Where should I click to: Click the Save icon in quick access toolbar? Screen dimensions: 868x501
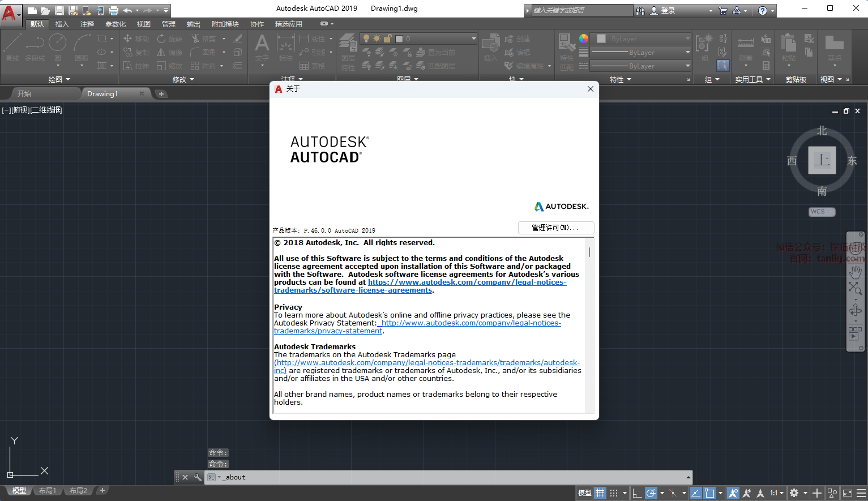(x=59, y=11)
